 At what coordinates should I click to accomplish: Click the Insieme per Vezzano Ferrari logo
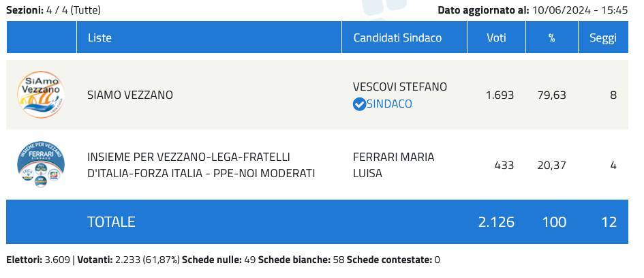pyautogui.click(x=41, y=165)
